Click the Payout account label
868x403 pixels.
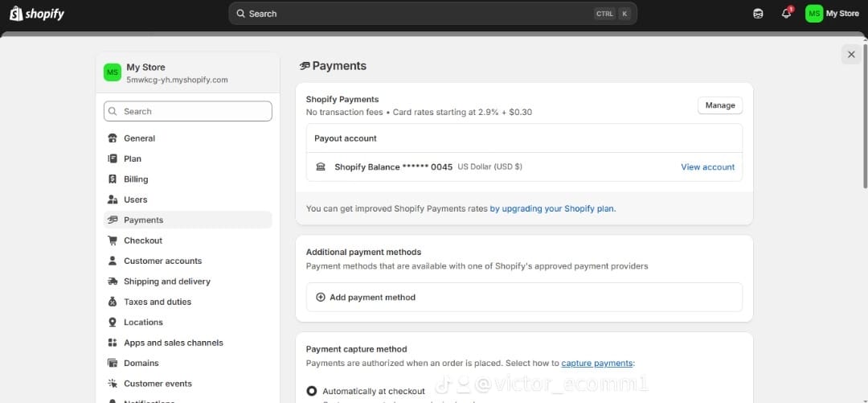(346, 138)
